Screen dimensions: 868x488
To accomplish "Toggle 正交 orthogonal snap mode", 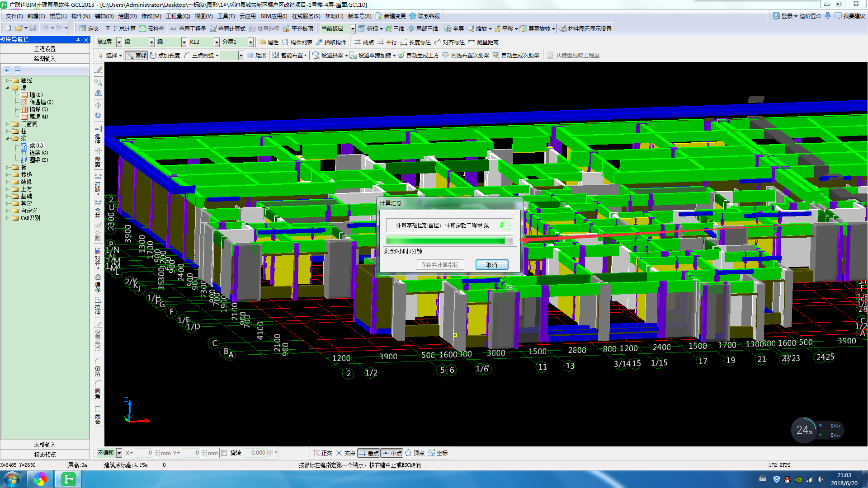I will (323, 453).
